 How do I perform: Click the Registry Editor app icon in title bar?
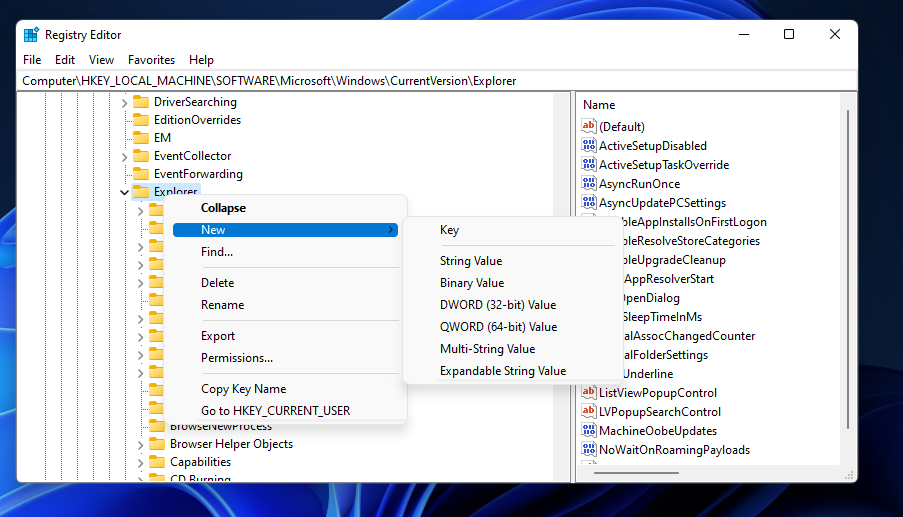(32, 34)
